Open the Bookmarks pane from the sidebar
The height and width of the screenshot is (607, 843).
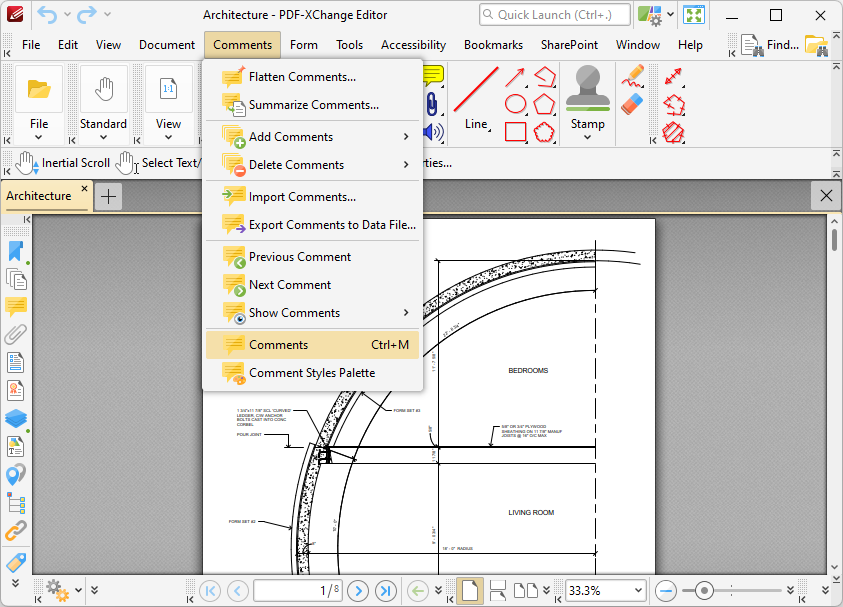pyautogui.click(x=16, y=251)
